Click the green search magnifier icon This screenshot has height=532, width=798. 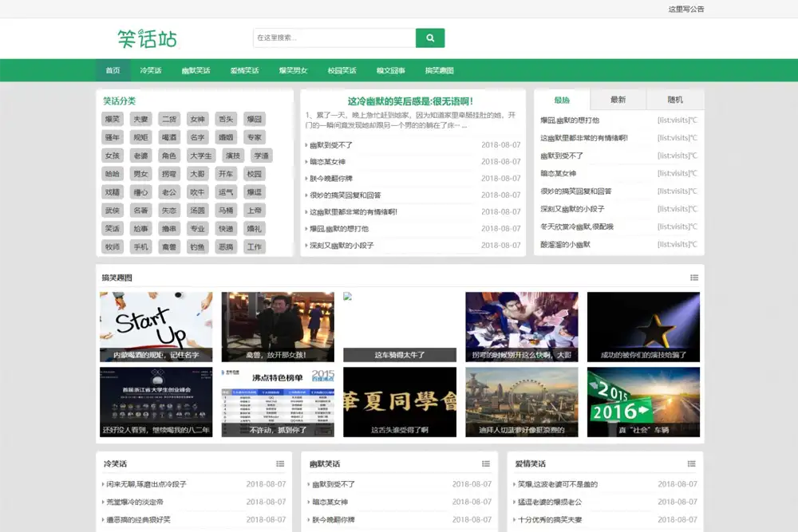click(x=430, y=37)
